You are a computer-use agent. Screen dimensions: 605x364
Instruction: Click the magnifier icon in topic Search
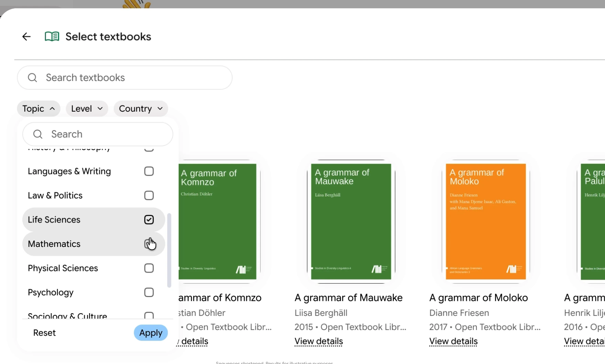coord(38,134)
